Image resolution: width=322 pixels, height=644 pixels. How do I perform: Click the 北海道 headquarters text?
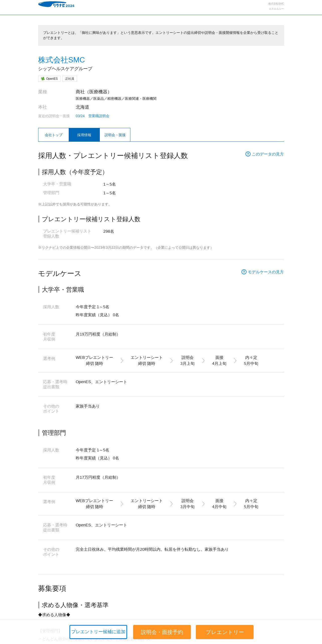[83, 107]
